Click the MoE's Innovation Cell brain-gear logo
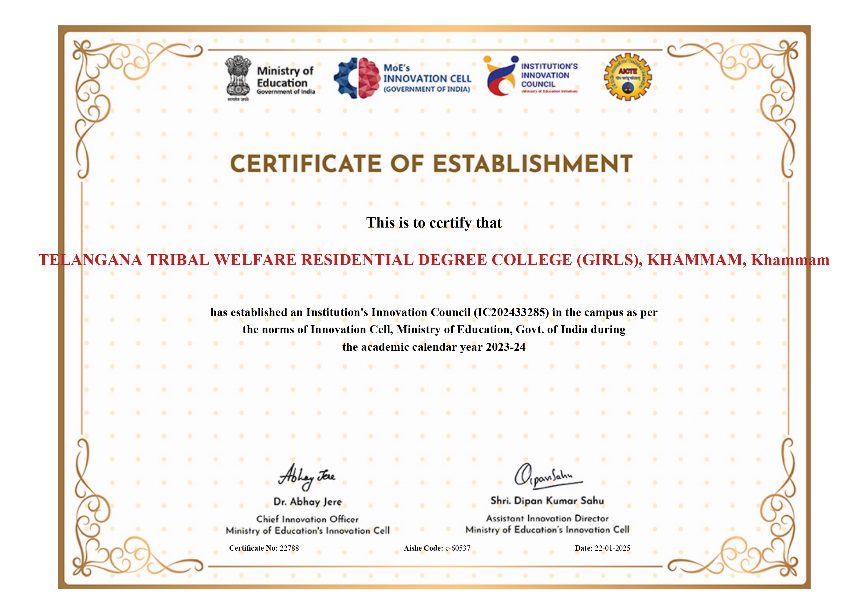 point(357,78)
